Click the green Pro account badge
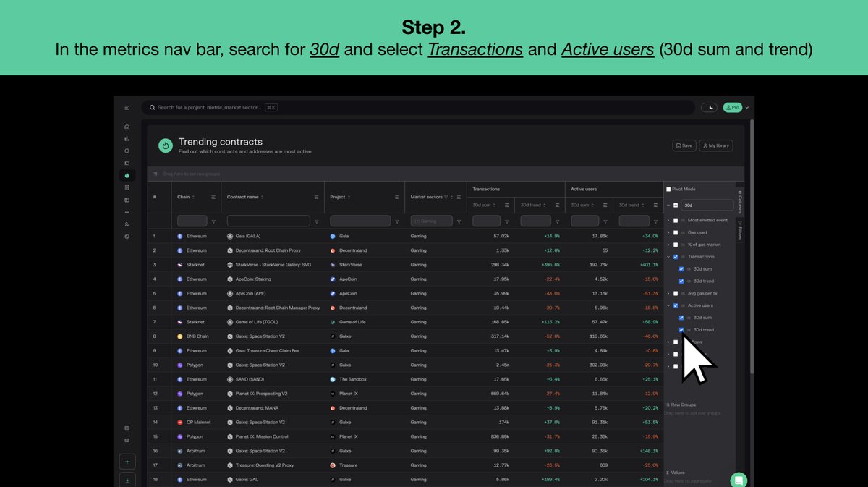 [x=732, y=107]
